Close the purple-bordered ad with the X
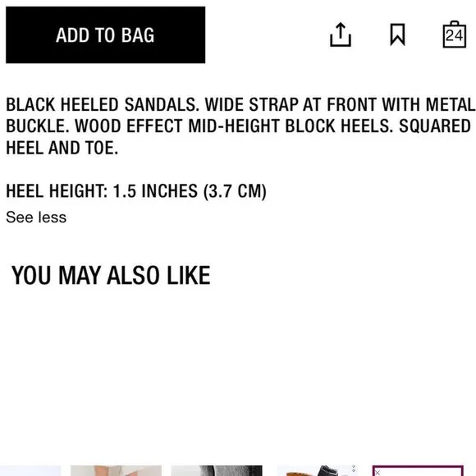Image resolution: width=476 pixels, height=476 pixels. click(378, 473)
